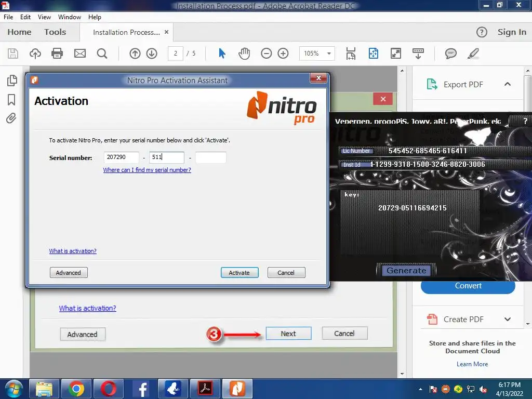Click the Learn More link
This screenshot has height=399, width=532.
pos(472,364)
